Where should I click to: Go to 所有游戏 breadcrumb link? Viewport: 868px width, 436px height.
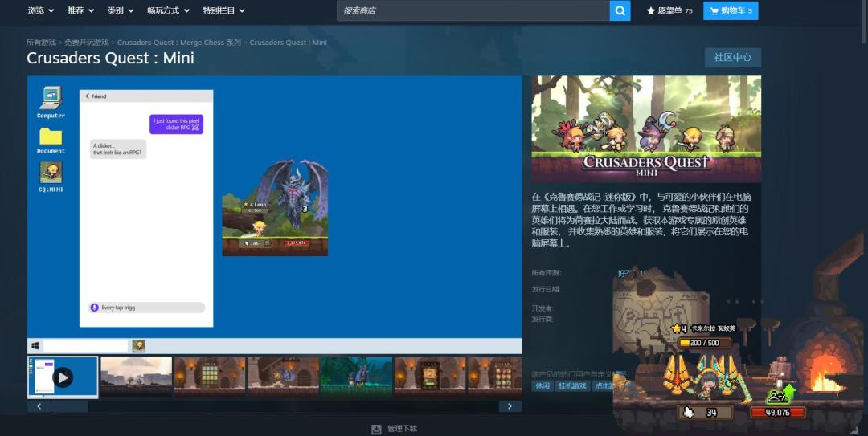[x=42, y=42]
